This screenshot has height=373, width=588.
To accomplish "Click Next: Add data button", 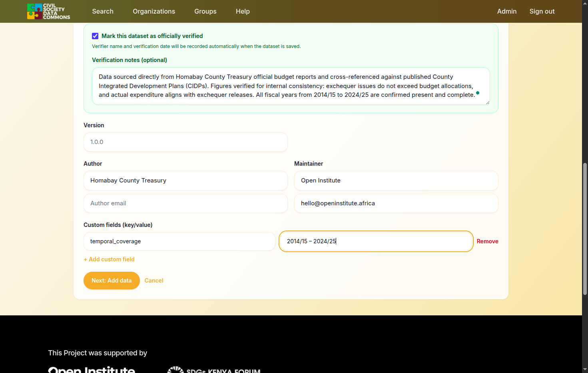I will 112,281.
